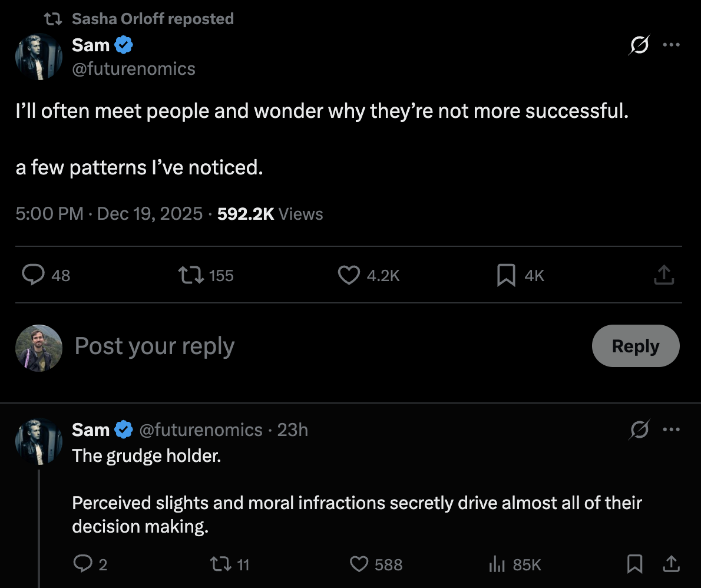Screen dimensions: 701x588
Task: Like the grudge holder post with 588 likes
Action: tap(359, 564)
